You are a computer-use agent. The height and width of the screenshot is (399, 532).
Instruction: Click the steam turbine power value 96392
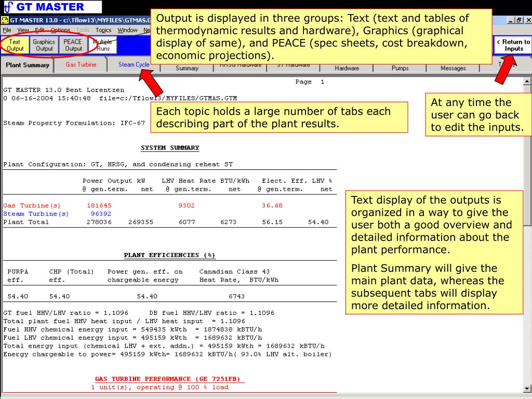click(x=101, y=214)
